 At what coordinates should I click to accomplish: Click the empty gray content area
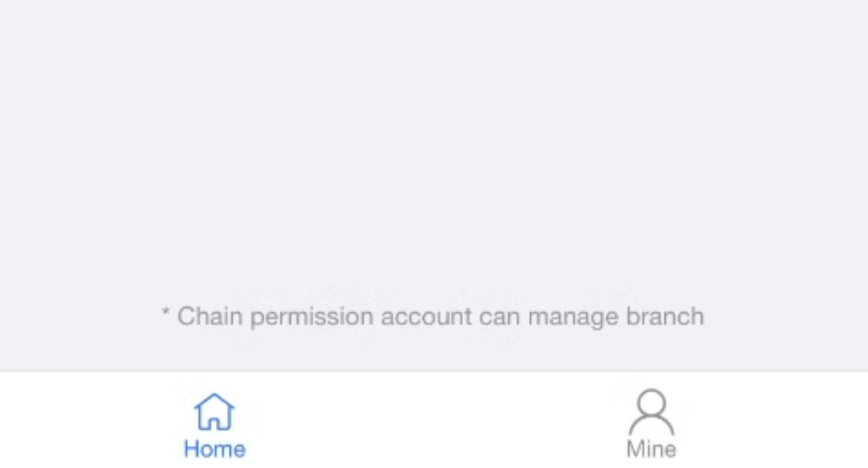[434, 145]
